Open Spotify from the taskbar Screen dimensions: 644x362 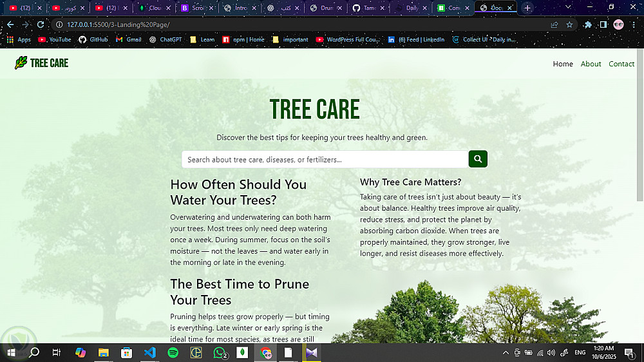[173, 352]
